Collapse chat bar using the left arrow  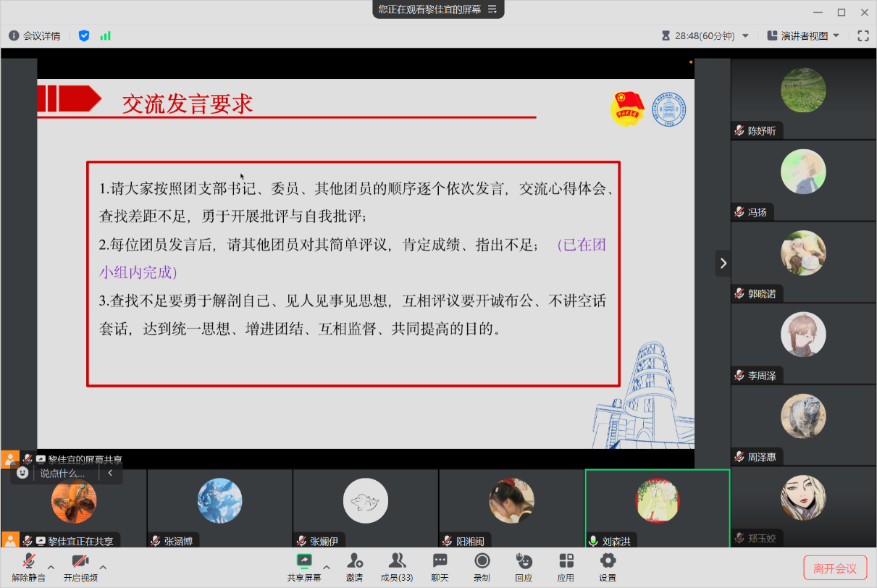coord(109,472)
